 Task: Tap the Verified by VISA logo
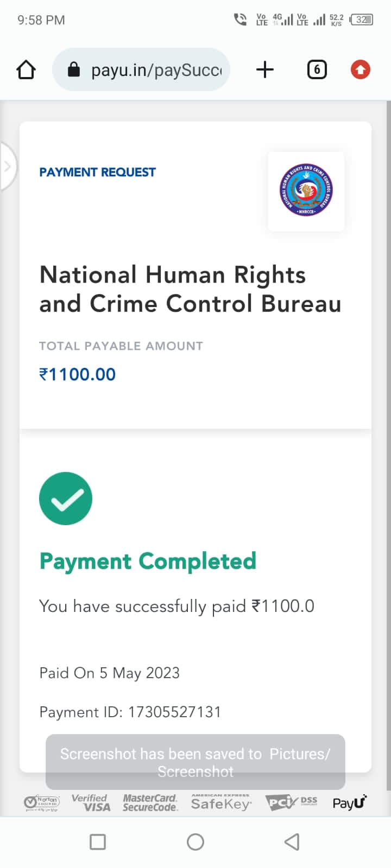(x=91, y=802)
